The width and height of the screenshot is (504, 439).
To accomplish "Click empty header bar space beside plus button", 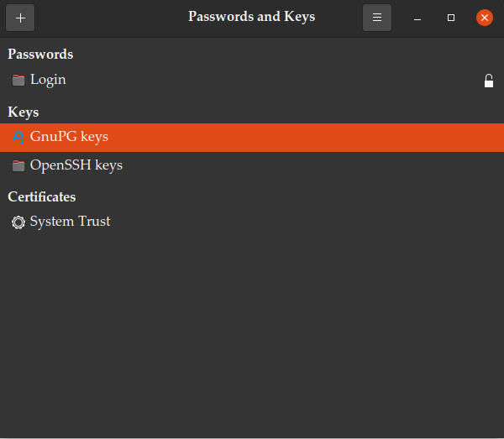I will point(101,18).
